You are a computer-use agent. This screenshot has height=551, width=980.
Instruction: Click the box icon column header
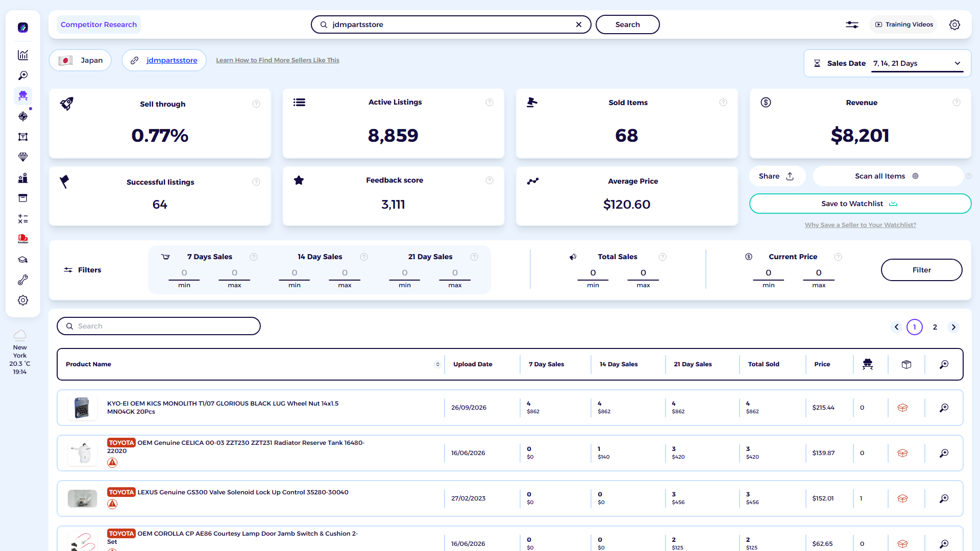point(906,364)
